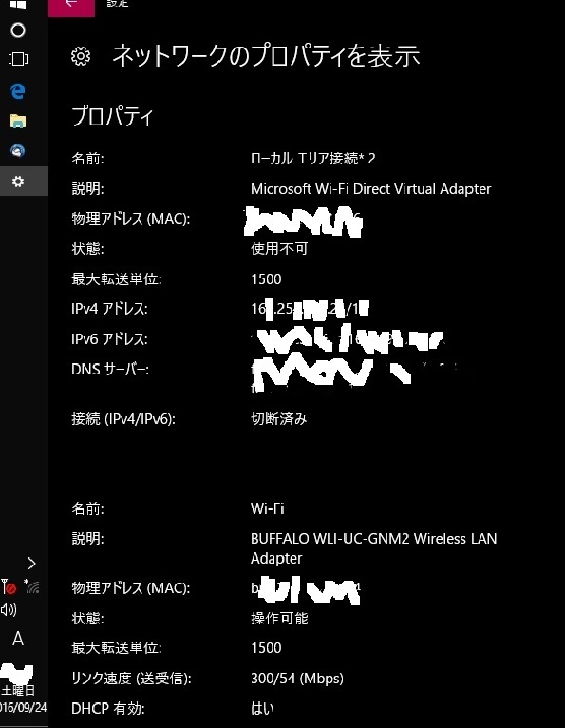
Task: Click the Microsoft Wi-Fi Direct Virtual Adapter description
Action: tap(370, 189)
